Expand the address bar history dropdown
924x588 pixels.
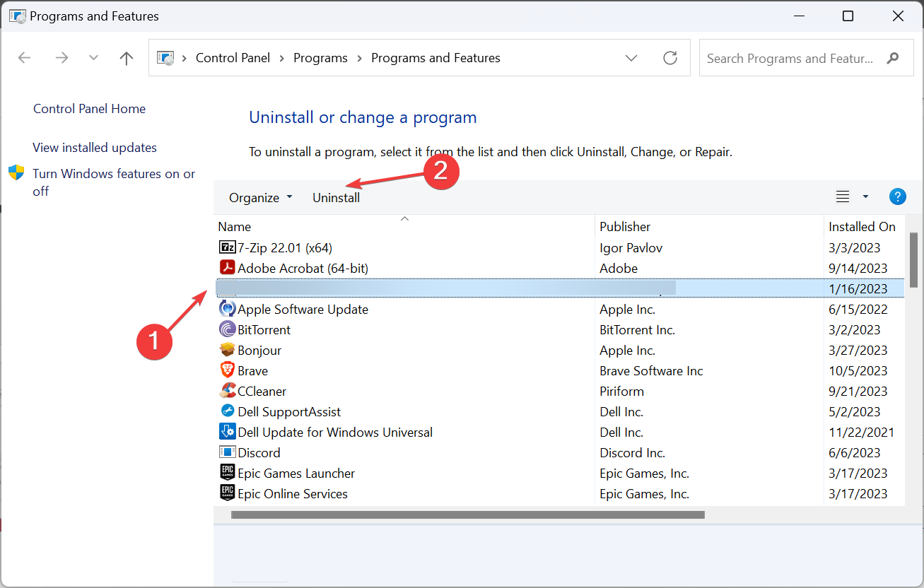pyautogui.click(x=632, y=58)
